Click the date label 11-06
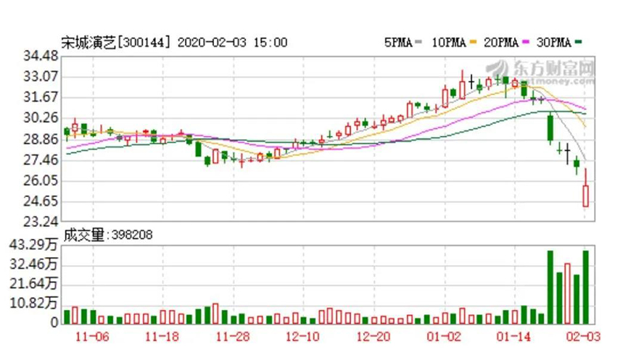This screenshot has height=360, width=644. (x=92, y=337)
